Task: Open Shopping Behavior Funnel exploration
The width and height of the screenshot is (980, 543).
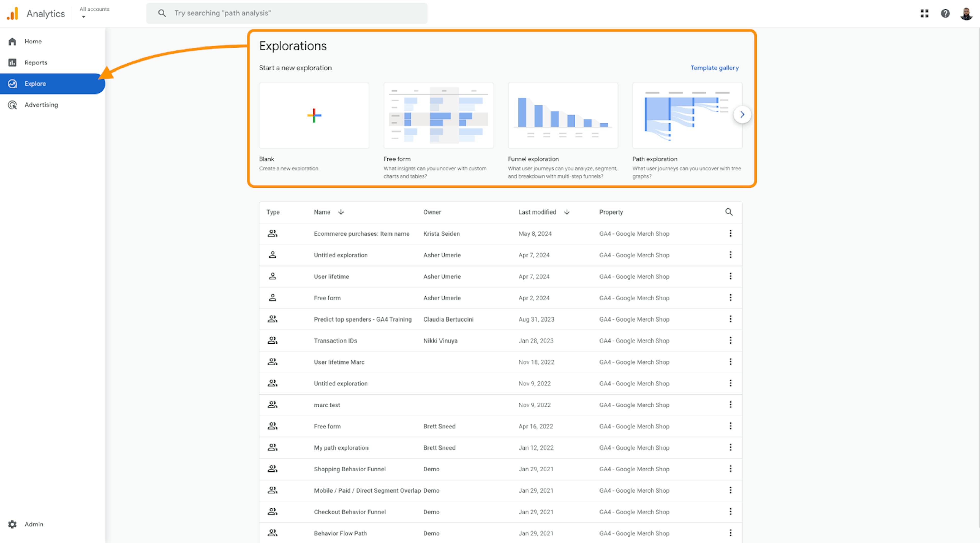Action: [x=350, y=469]
